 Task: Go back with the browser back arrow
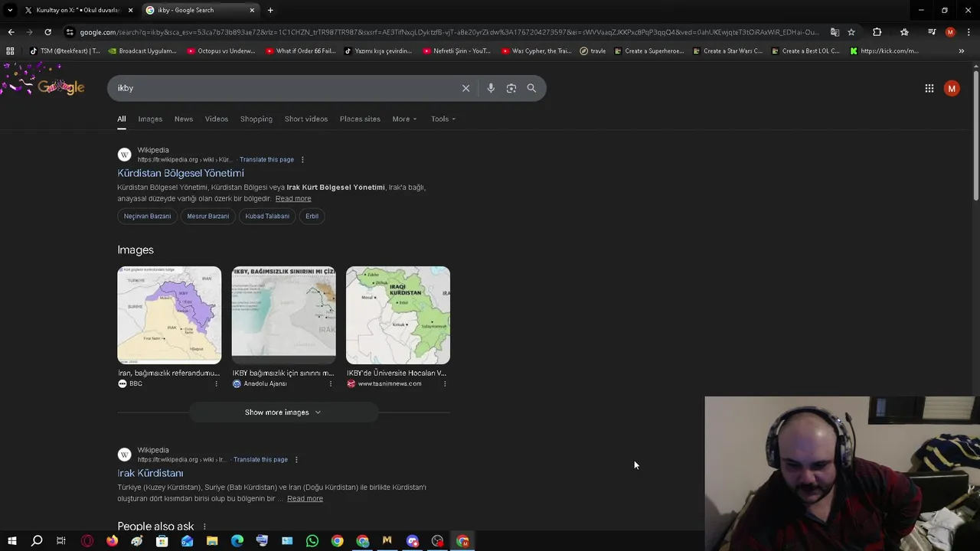point(11,32)
